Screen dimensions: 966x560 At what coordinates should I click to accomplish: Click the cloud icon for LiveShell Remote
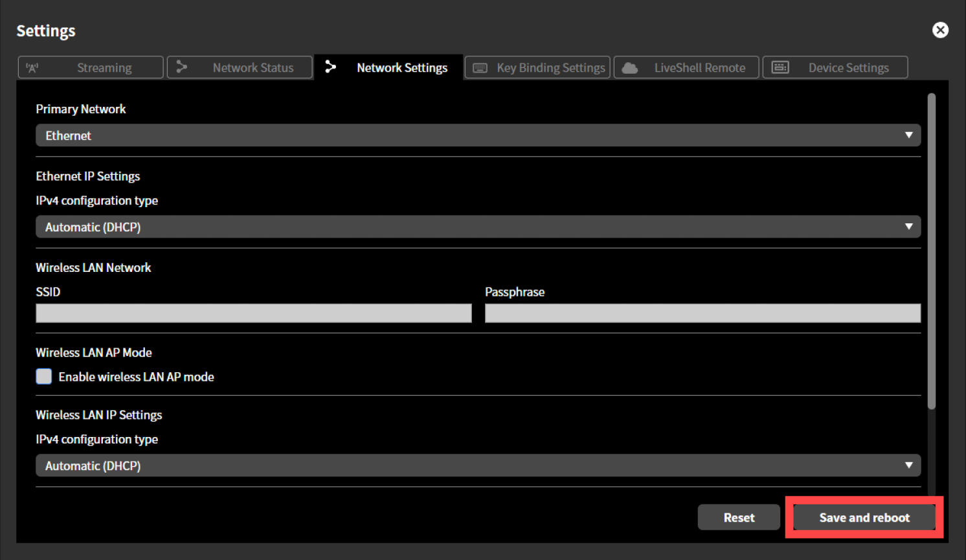pos(629,67)
